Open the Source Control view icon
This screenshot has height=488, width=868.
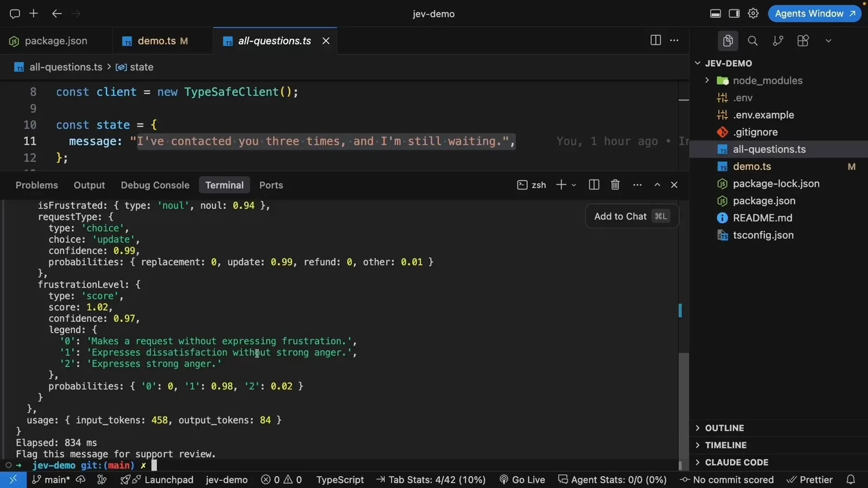(x=778, y=41)
